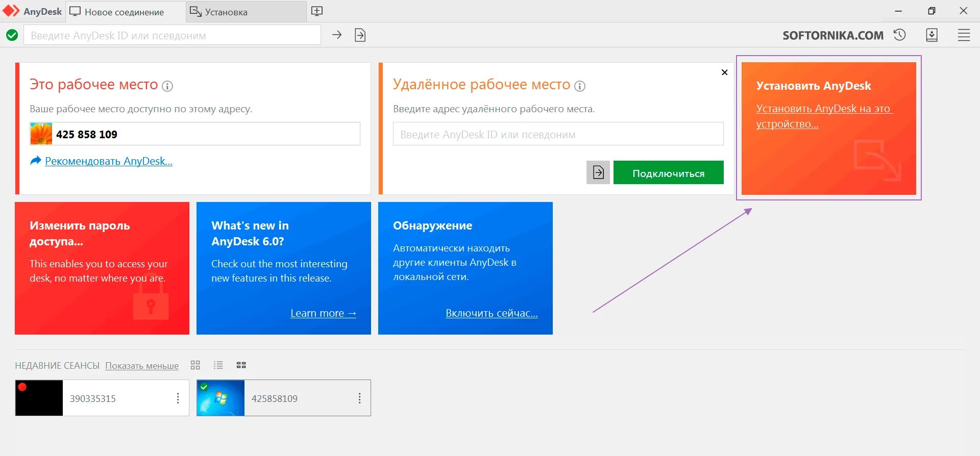
Task: Open the address book download icon
Action: pyautogui.click(x=932, y=35)
